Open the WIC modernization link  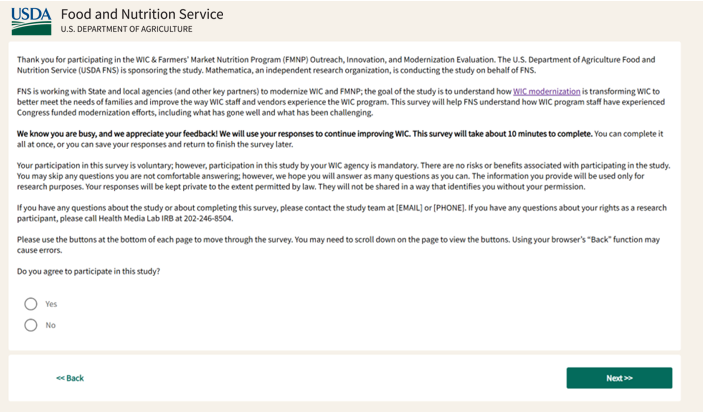(x=546, y=91)
